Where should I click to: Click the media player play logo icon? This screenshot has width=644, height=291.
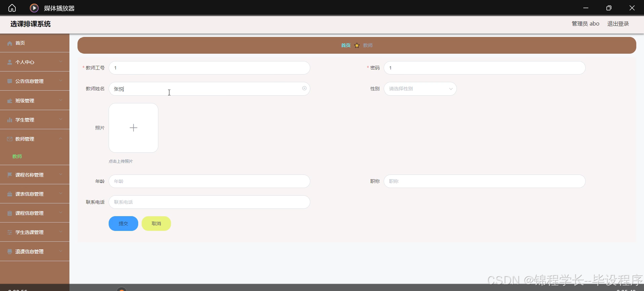(x=34, y=8)
